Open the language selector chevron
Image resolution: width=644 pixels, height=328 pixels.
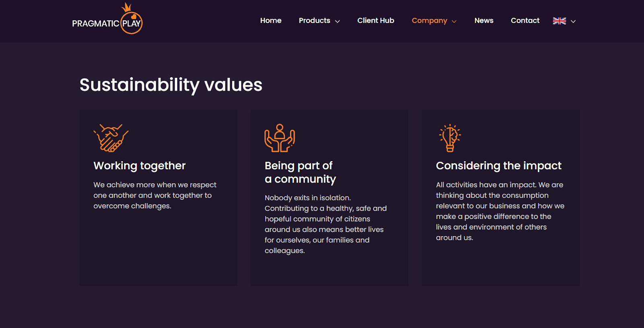coord(573,21)
